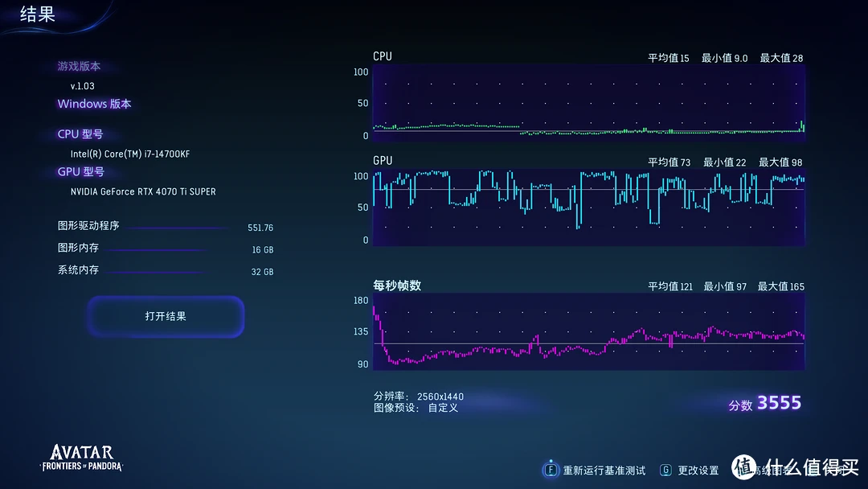
Task: Click inside the frames-per-second graph
Action: pyautogui.click(x=589, y=331)
